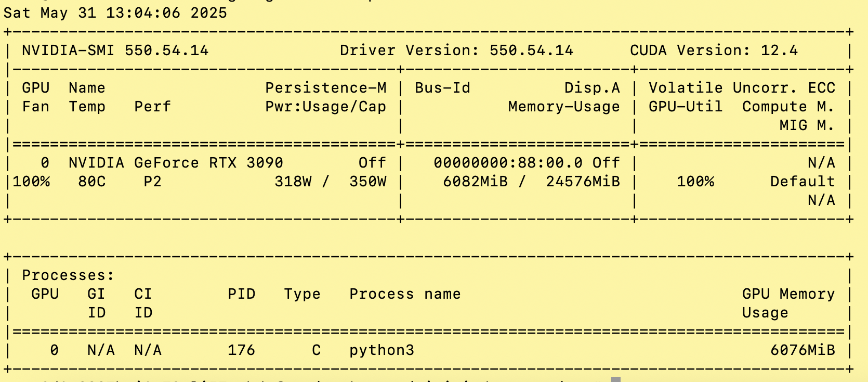Click the 350W power cap value
The image size is (868, 382).
[x=368, y=182]
